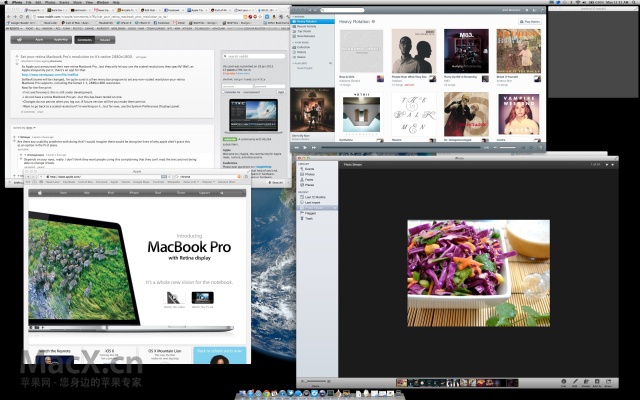Adjust the Rdio volume slider

(507, 147)
